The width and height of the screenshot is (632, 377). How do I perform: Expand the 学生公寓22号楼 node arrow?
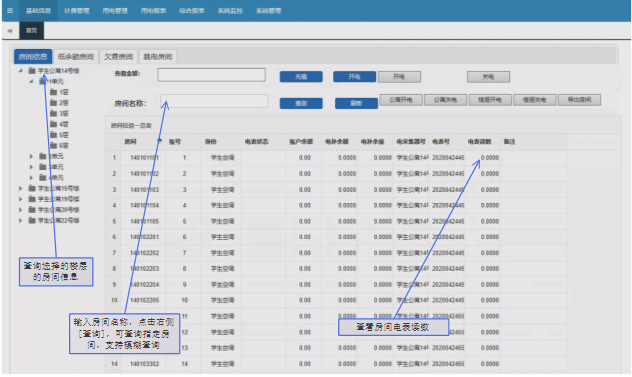20,220
